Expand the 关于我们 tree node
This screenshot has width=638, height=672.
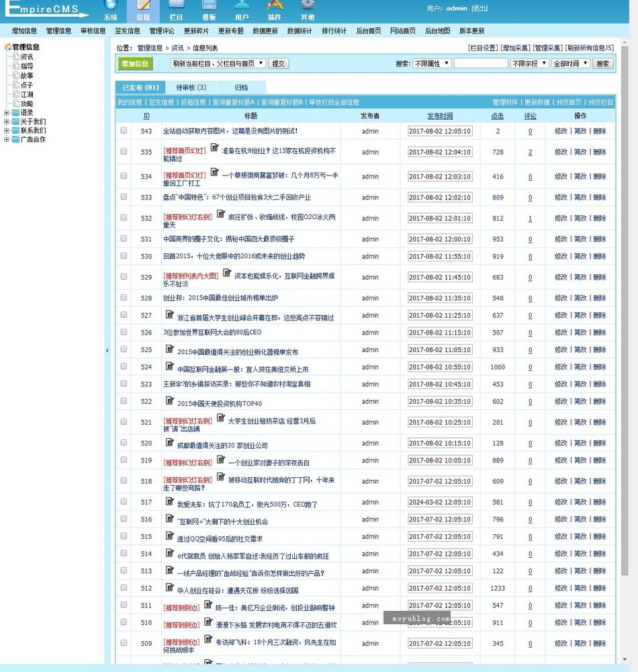click(7, 122)
